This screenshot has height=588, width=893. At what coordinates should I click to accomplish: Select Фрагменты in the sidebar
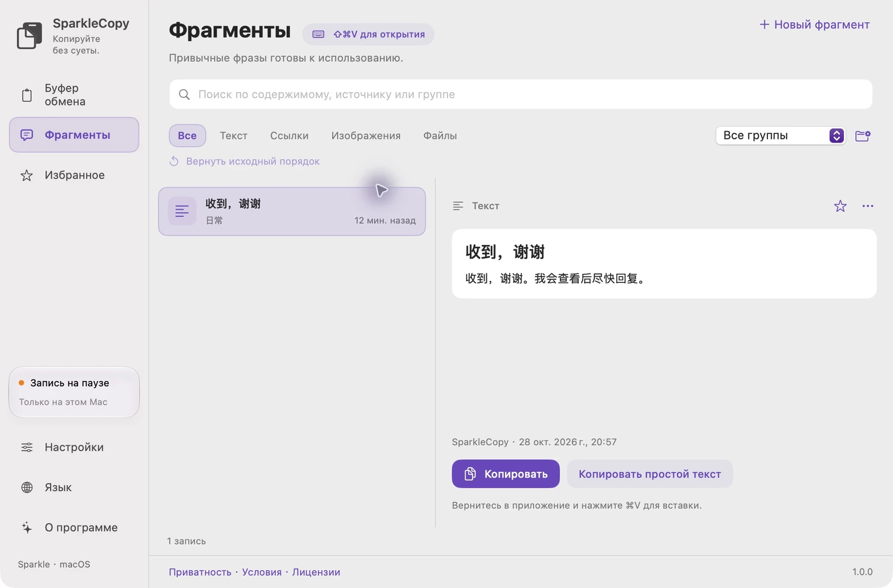[x=74, y=134]
